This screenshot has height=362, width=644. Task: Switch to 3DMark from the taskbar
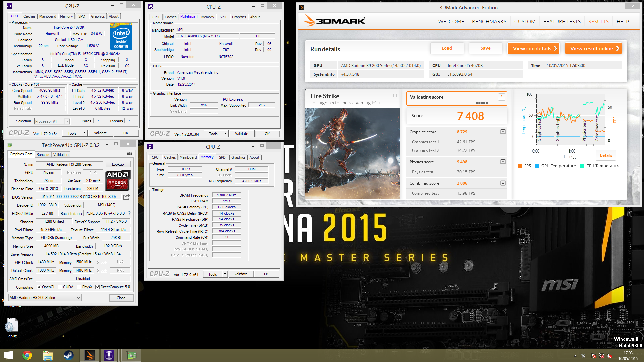[x=90, y=355]
